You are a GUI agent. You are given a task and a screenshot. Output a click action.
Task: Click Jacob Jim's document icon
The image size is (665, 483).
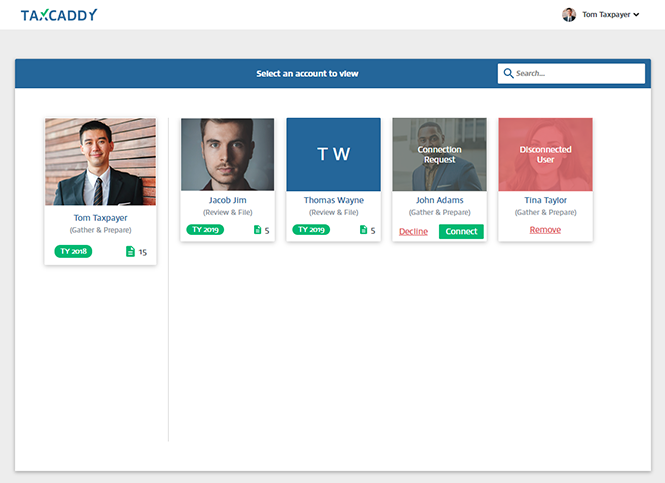tap(257, 230)
